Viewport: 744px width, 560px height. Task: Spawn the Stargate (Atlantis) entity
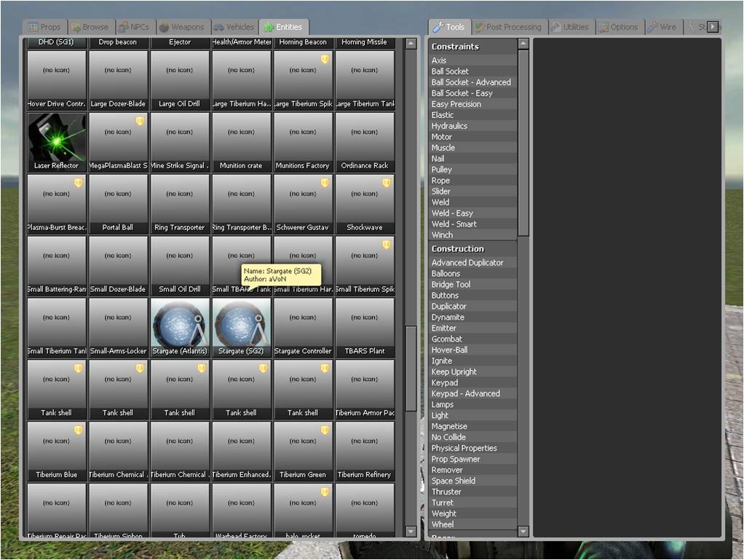[180, 328]
